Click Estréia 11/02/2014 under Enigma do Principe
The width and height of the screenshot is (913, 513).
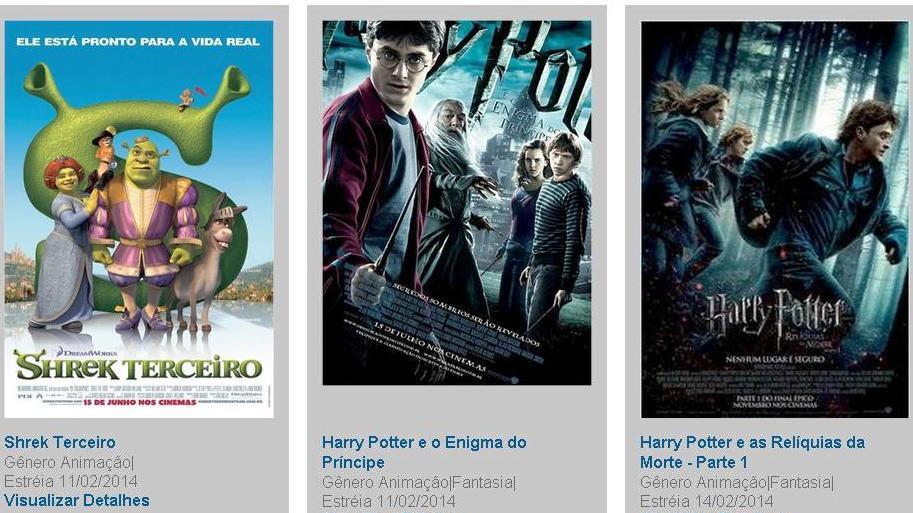(x=389, y=501)
